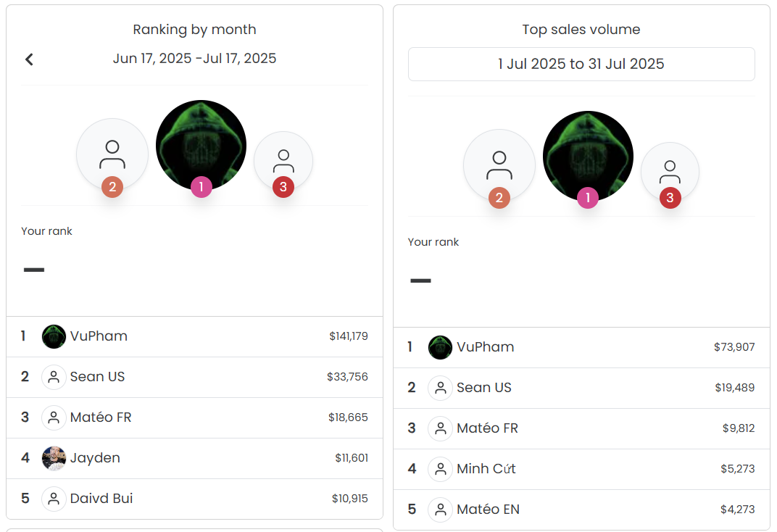Click user icon beside Matéo FR in Top sales volume

pos(441,428)
